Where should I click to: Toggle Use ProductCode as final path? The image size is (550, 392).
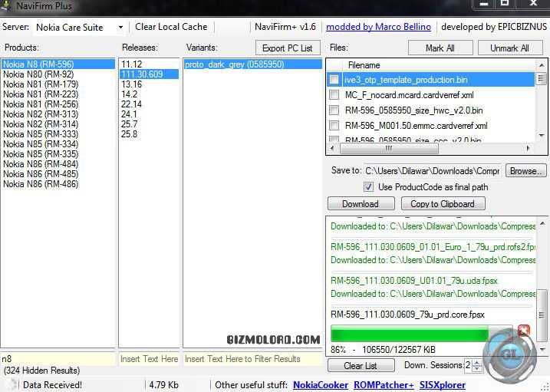click(x=368, y=186)
